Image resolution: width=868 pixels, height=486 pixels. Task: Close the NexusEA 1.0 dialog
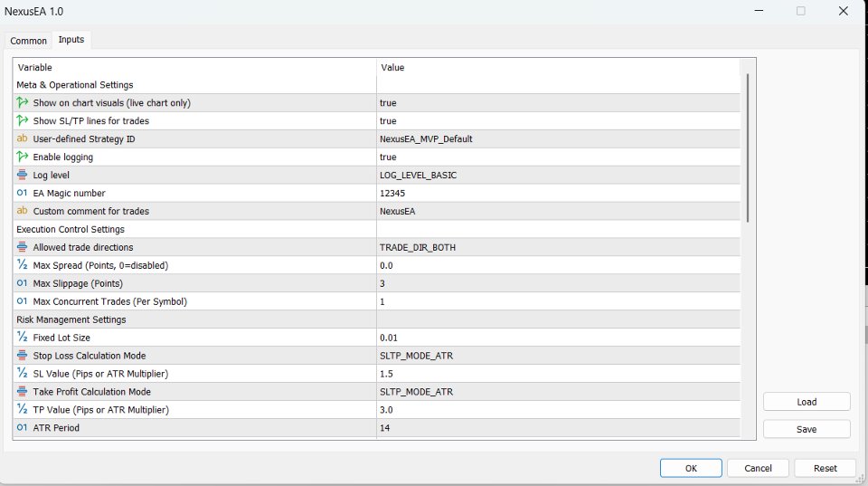tap(843, 11)
